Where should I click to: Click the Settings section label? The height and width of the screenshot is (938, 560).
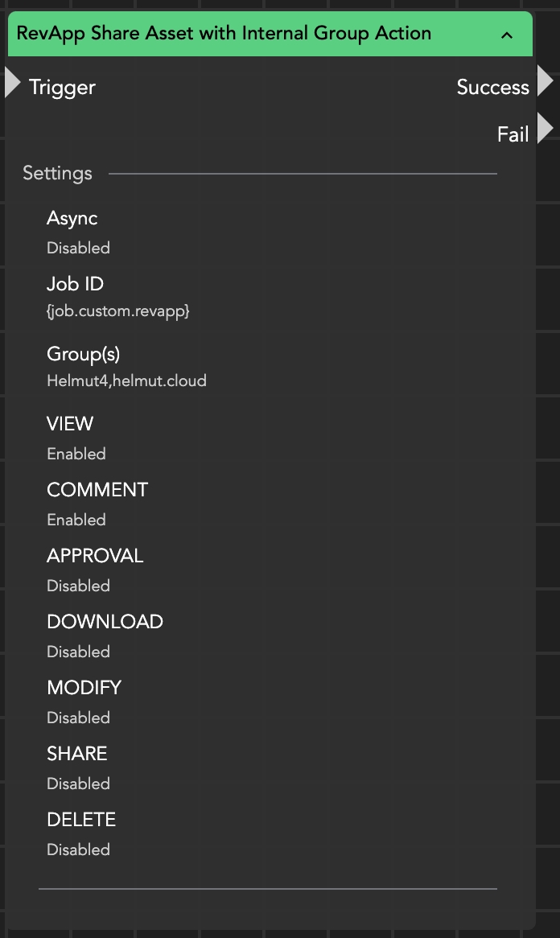click(x=57, y=173)
